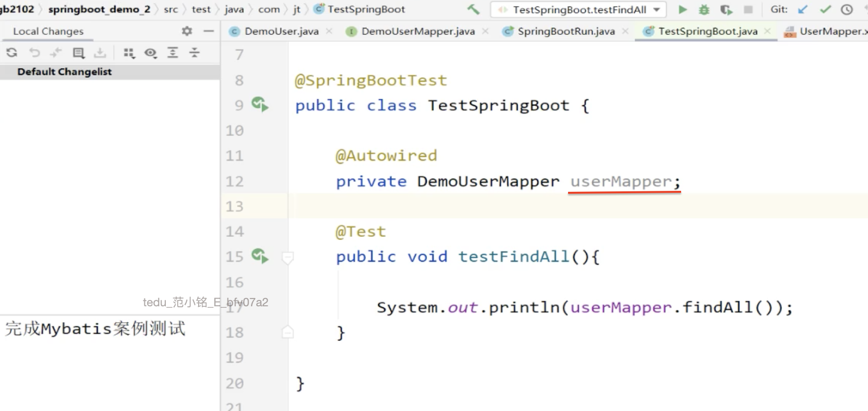Click the underlined userMapper field on line 12
Image resolution: width=868 pixels, height=411 pixels.
[x=621, y=182]
